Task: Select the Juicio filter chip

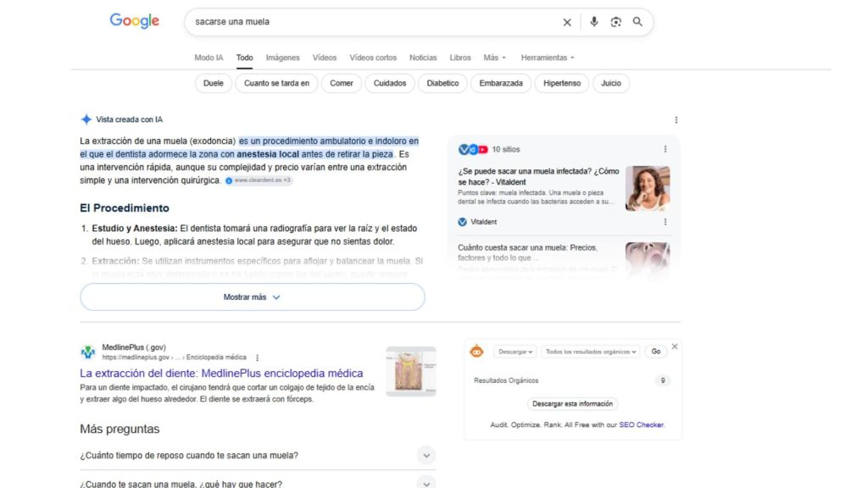Action: click(611, 84)
